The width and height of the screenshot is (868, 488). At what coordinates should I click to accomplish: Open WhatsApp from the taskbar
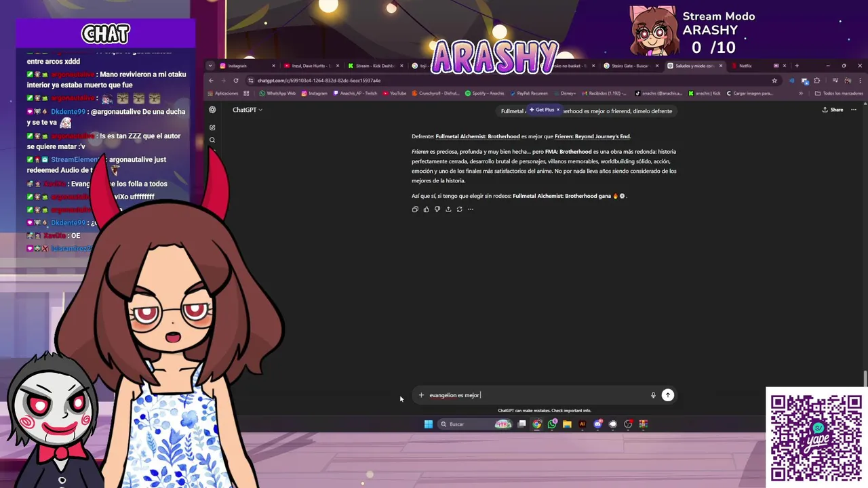tap(553, 424)
